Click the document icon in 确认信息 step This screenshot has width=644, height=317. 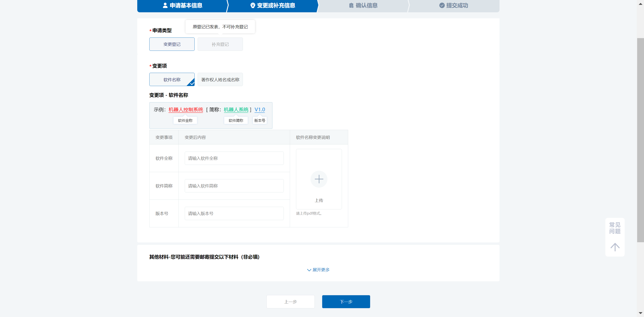coord(351,5)
